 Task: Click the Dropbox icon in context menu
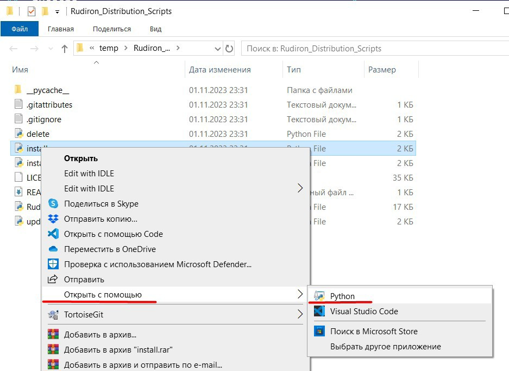tap(53, 219)
